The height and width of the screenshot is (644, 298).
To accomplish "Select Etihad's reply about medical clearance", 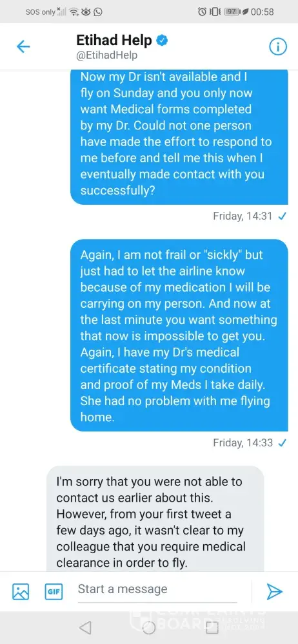I will [155, 518].
